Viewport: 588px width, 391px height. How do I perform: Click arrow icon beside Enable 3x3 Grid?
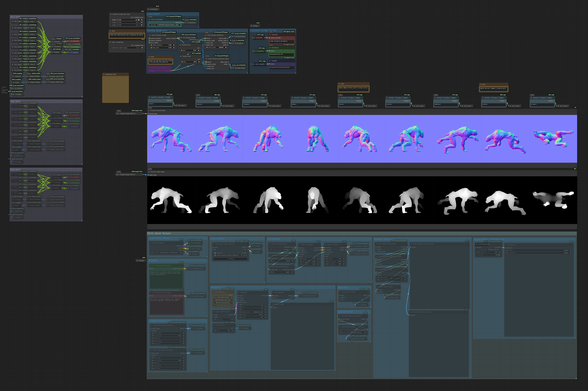[x=142, y=20]
